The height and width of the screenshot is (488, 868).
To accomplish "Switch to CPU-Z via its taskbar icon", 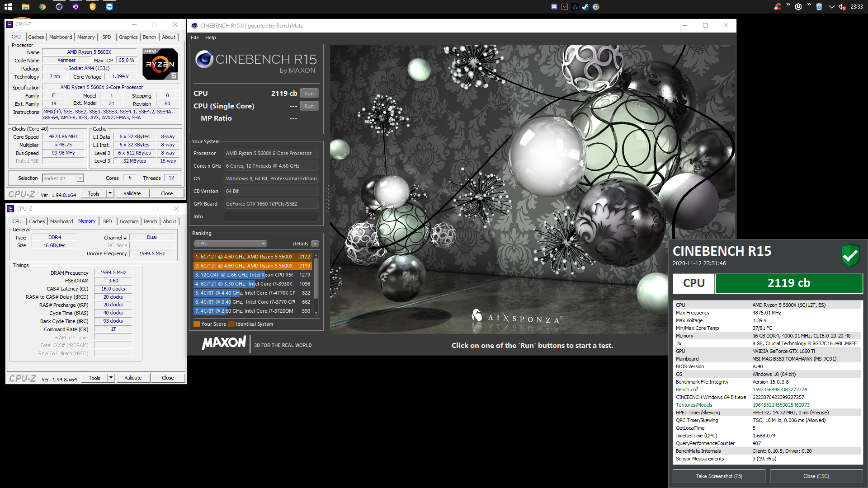I will 76,7.
